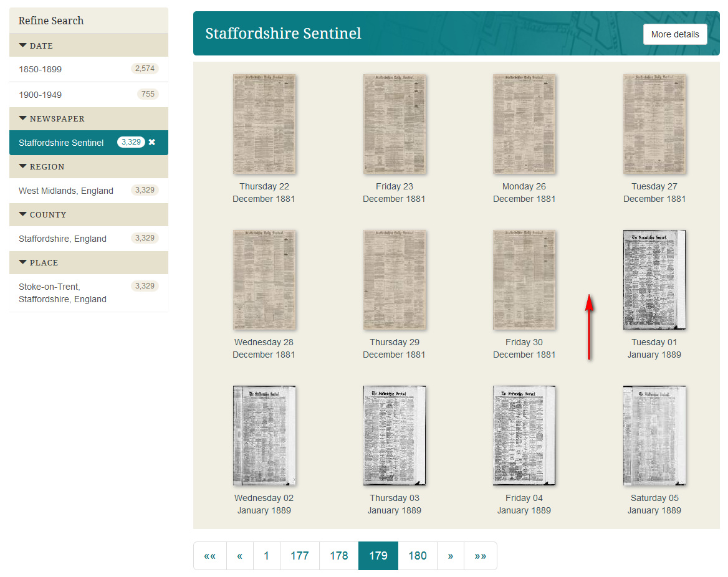Open Friday 04 January 1889 issue thumbnail

click(524, 436)
